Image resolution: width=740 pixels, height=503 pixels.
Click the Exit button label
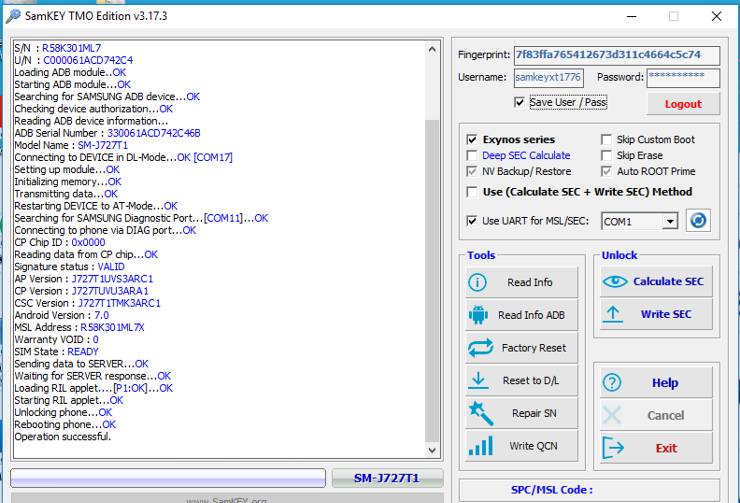[x=666, y=448]
